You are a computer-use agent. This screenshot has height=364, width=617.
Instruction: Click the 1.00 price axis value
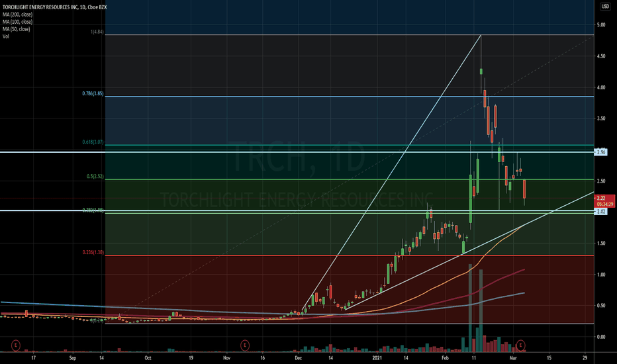(x=601, y=275)
